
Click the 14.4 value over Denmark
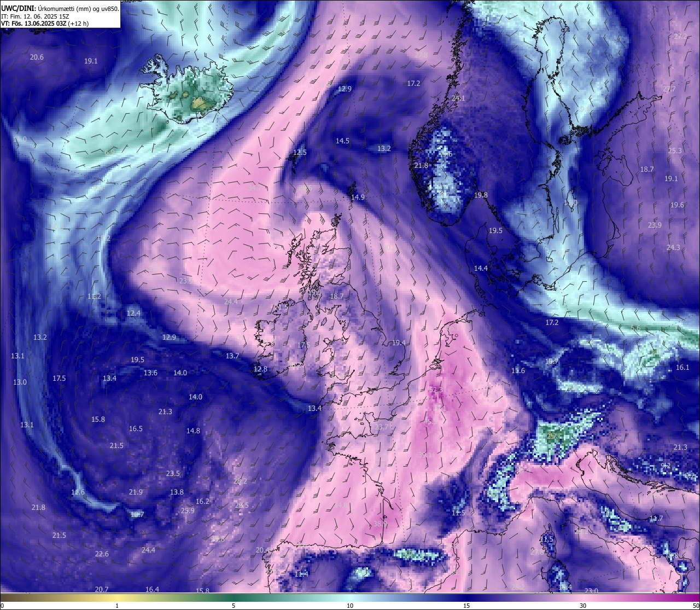click(x=481, y=268)
